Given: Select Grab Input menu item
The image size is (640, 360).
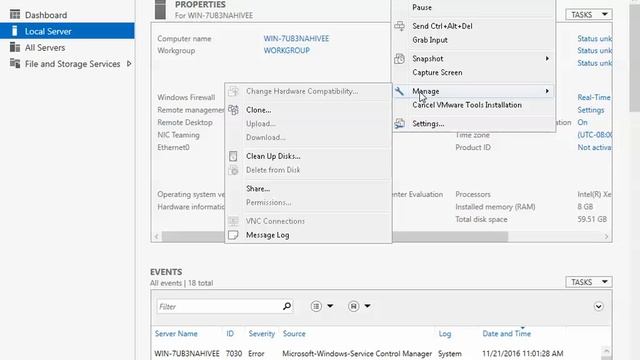Looking at the screenshot, I should (x=430, y=40).
